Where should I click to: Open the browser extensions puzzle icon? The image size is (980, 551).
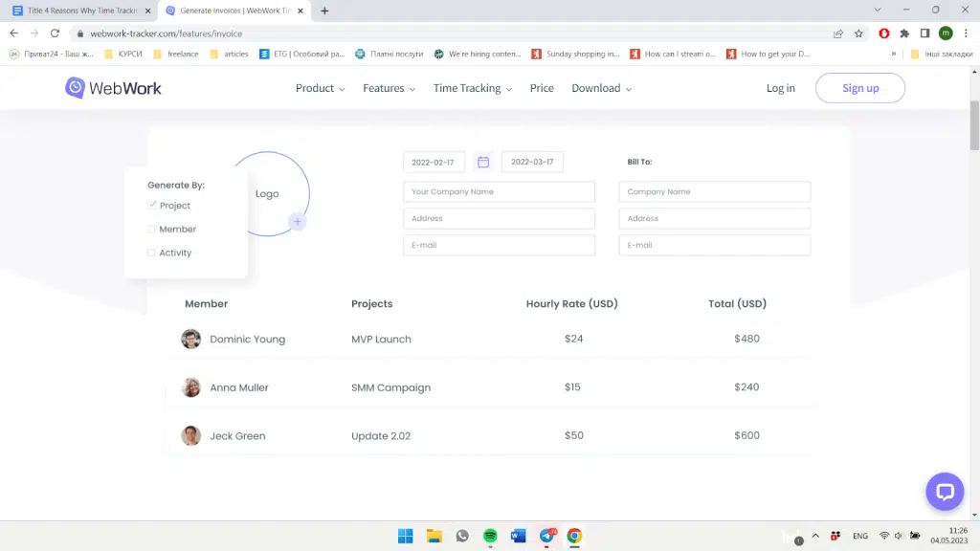pyautogui.click(x=904, y=33)
